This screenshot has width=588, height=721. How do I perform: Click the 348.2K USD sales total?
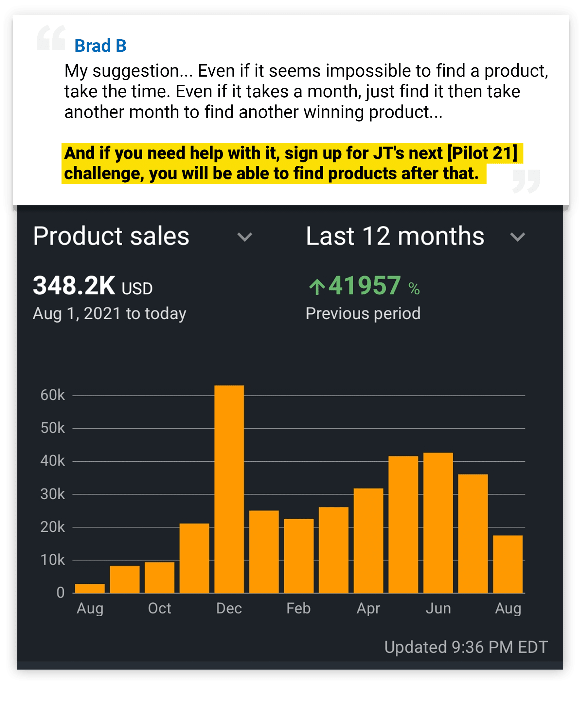93,286
